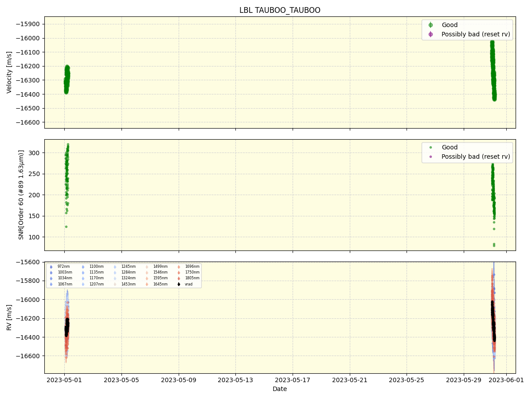The height and width of the screenshot is (399, 532).
Task: Click the SNR Order 60 axis label
Action: tap(21, 195)
